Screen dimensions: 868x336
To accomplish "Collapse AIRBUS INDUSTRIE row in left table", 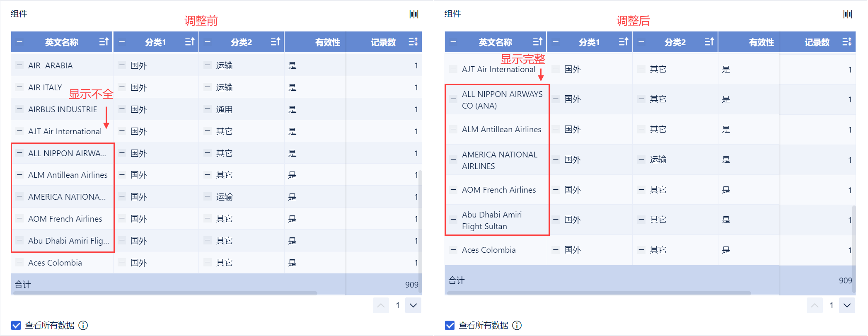I will [19, 109].
